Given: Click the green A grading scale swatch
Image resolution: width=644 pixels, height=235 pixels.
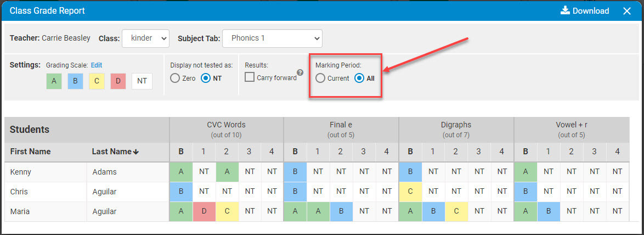Looking at the screenshot, I should click(54, 81).
